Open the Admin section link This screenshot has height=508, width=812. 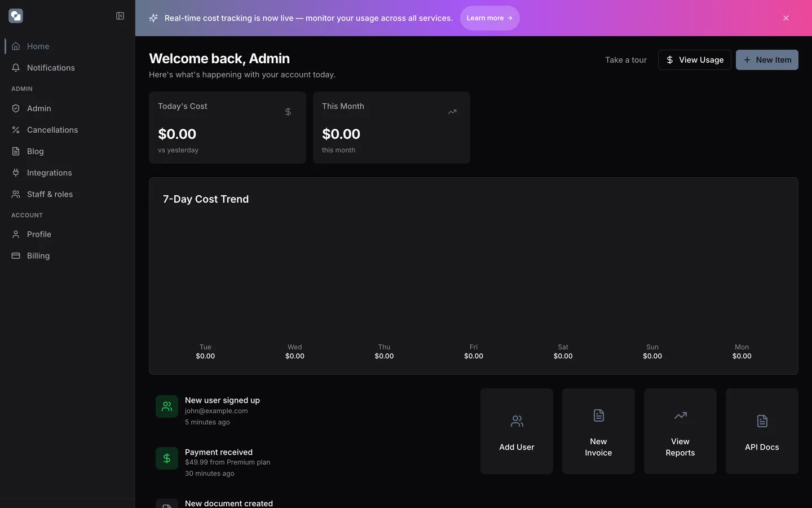68,108
